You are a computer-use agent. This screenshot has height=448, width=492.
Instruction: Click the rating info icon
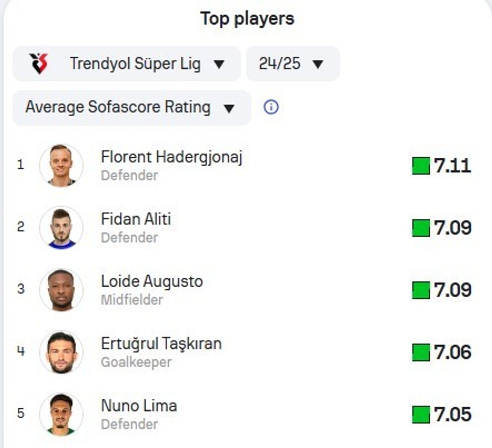271,107
